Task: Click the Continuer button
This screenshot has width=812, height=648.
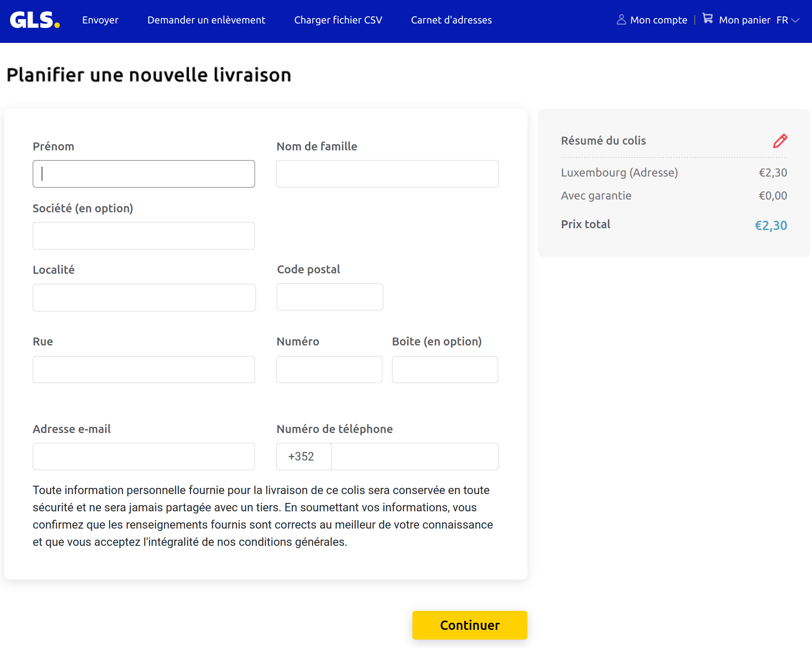Action: click(469, 625)
